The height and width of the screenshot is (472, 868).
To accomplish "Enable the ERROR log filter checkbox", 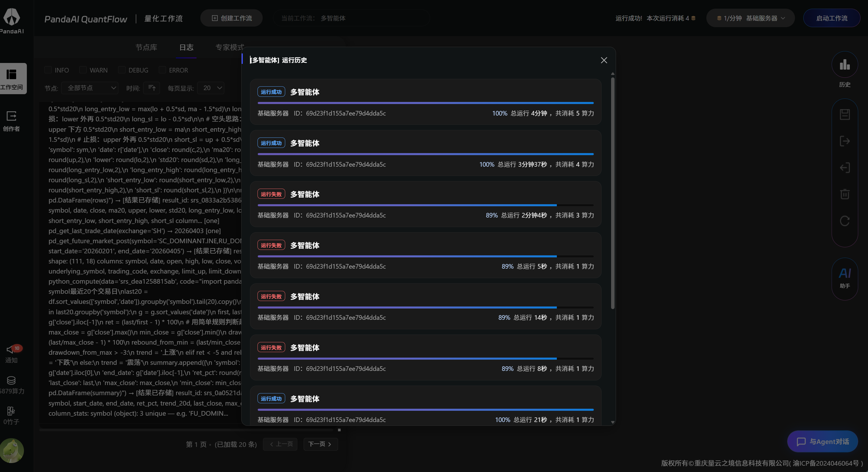I will (163, 70).
